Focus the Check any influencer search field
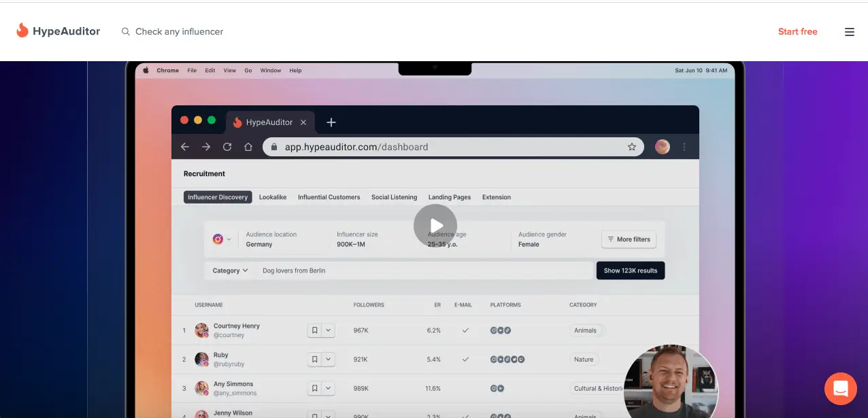Image resolution: width=868 pixels, height=418 pixels. coord(179,31)
